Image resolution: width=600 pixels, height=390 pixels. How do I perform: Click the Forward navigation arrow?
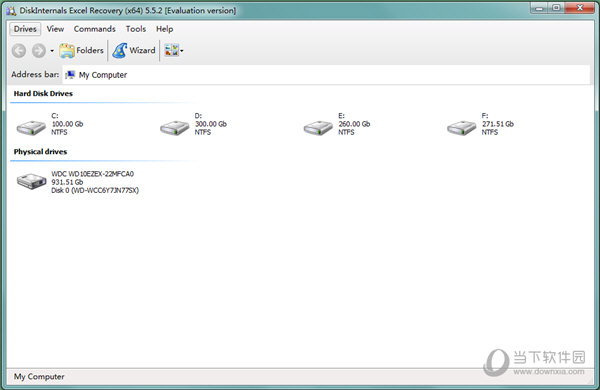(x=39, y=51)
